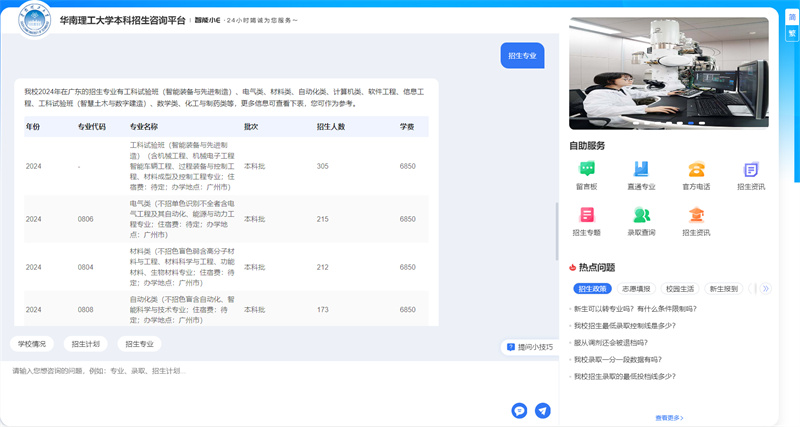Click the active blue carousel dot on the banner
The height and width of the screenshot is (427, 800).
[690, 123]
